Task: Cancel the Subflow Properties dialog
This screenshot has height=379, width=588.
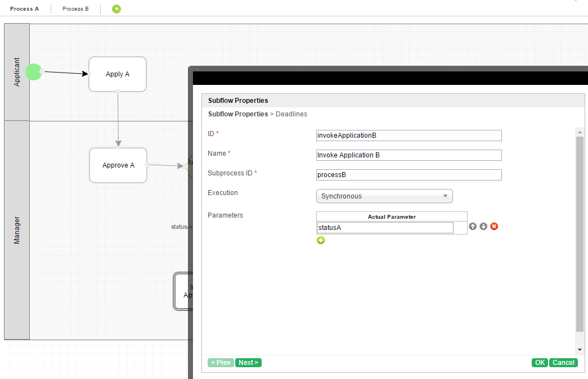Action: coord(563,363)
